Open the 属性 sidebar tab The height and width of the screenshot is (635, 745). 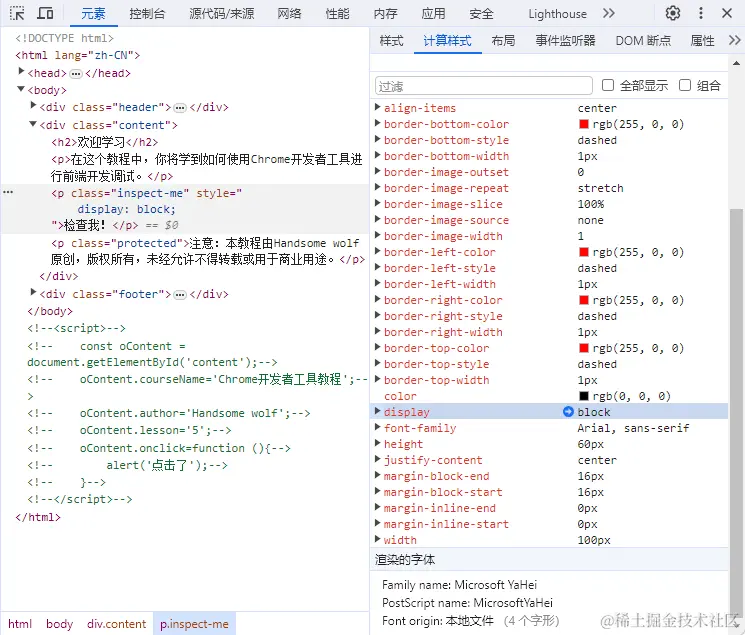702,41
